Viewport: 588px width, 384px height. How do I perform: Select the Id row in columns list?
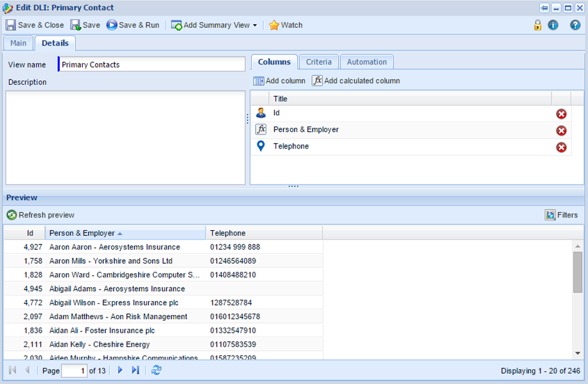[x=411, y=113]
